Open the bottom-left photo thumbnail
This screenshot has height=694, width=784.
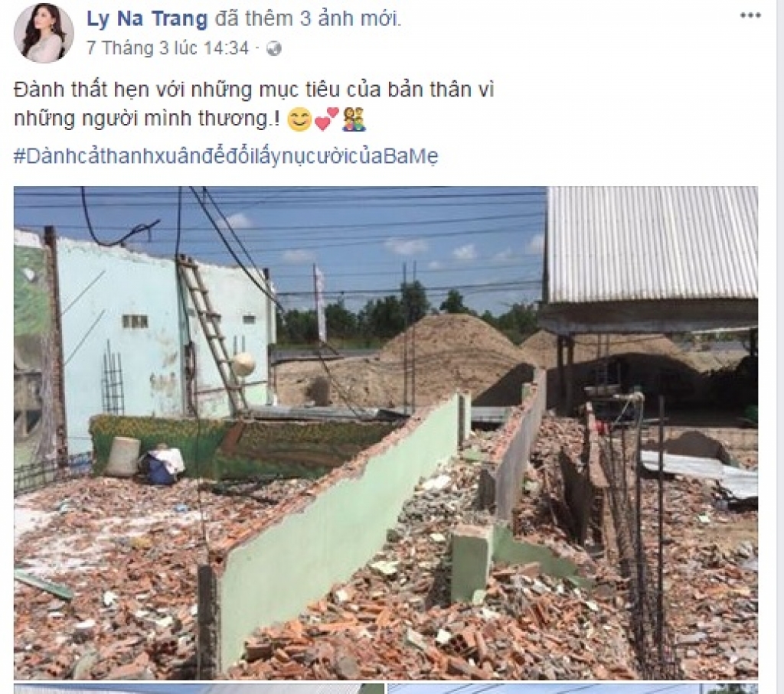pyautogui.click(x=199, y=689)
